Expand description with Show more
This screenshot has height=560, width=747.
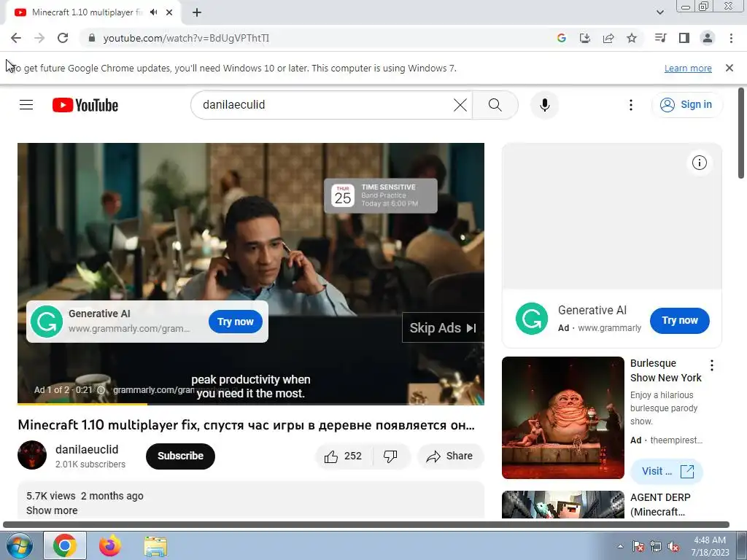click(x=52, y=510)
